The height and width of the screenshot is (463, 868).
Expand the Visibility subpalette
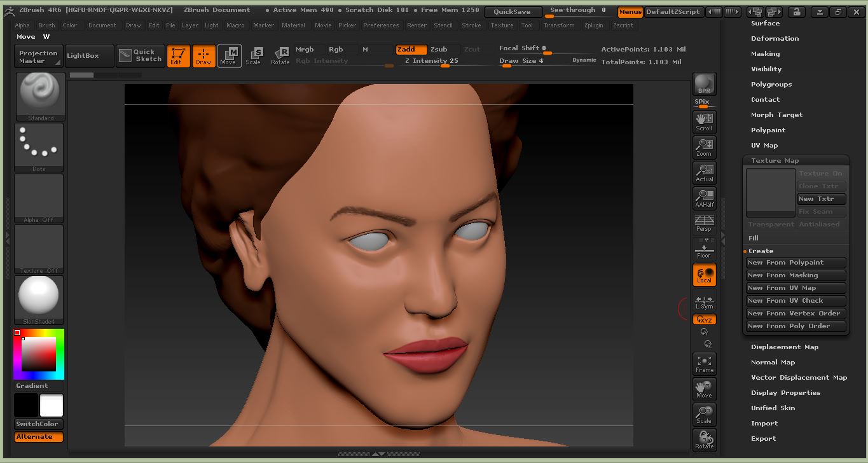click(766, 69)
